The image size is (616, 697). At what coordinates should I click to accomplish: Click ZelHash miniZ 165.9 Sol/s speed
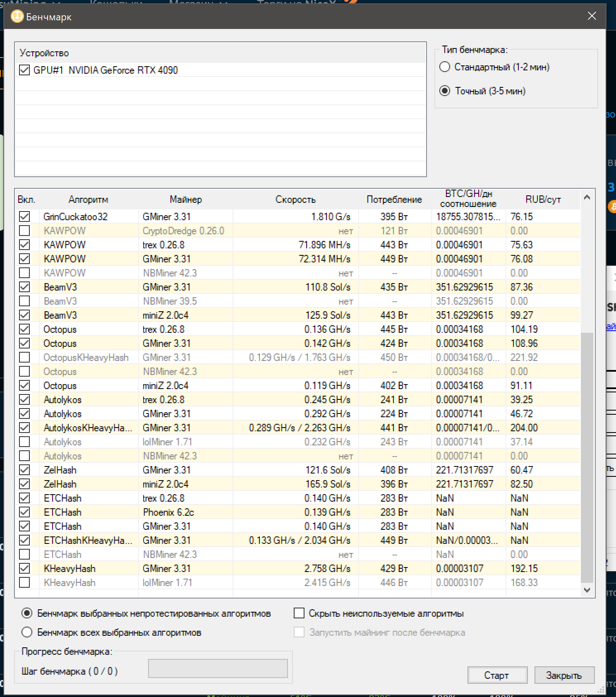tap(328, 484)
